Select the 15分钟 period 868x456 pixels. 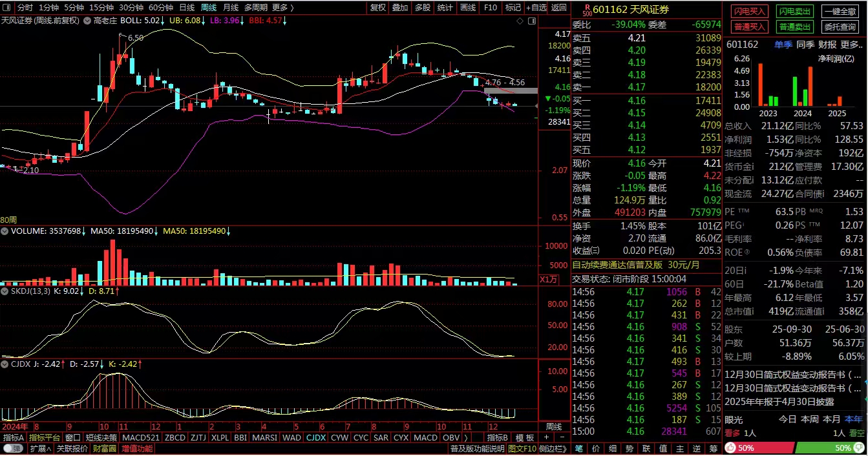click(x=101, y=8)
